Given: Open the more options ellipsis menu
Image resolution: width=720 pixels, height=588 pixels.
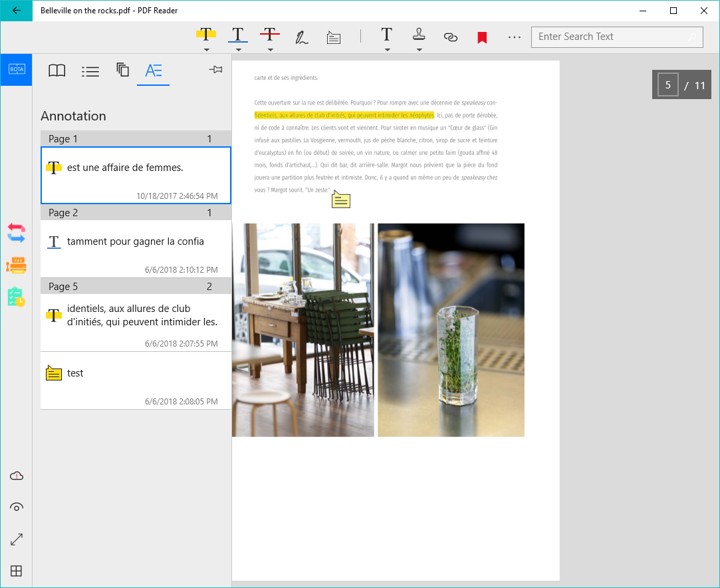Looking at the screenshot, I should tap(515, 37).
